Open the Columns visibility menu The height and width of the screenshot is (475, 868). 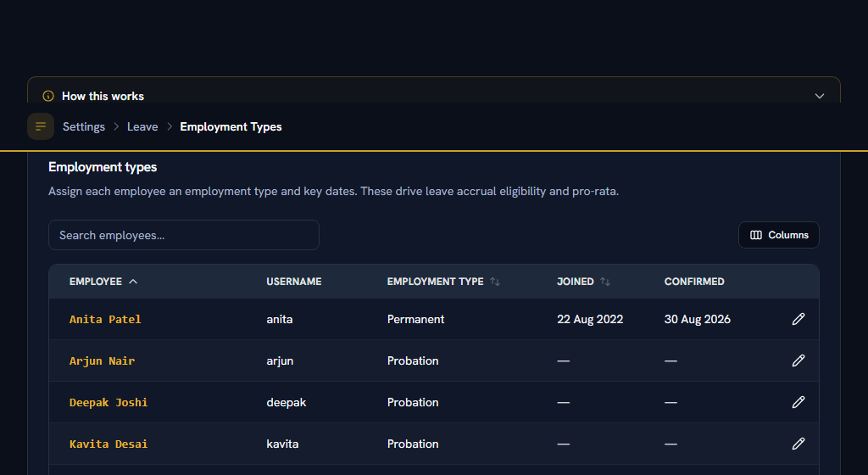tap(778, 235)
